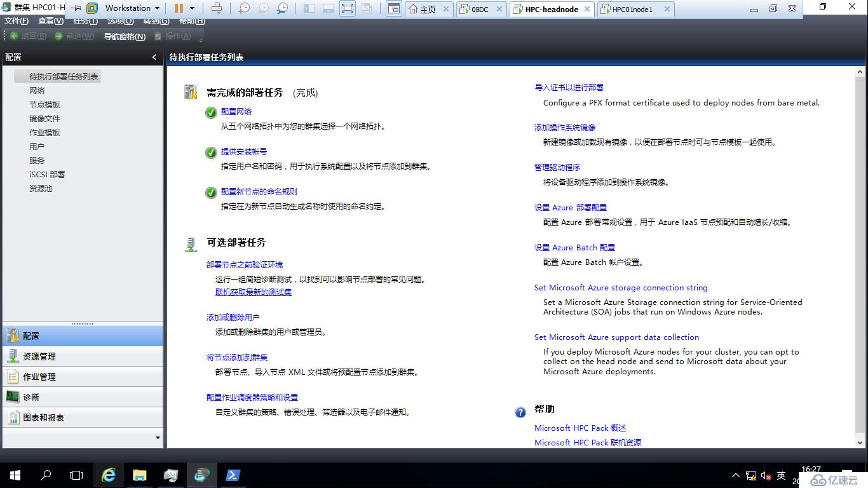Open the Workstation dropdown menu
The height and width of the screenshot is (488, 868).
[132, 8]
